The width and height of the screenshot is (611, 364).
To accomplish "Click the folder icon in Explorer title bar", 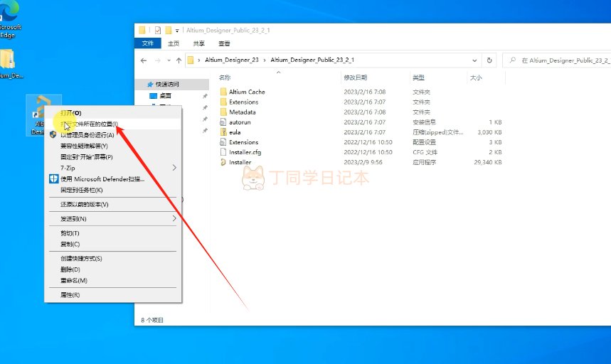I will point(142,30).
